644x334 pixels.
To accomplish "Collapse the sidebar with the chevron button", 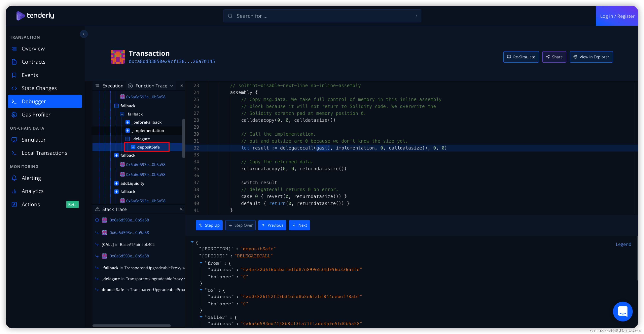I will point(84,34).
